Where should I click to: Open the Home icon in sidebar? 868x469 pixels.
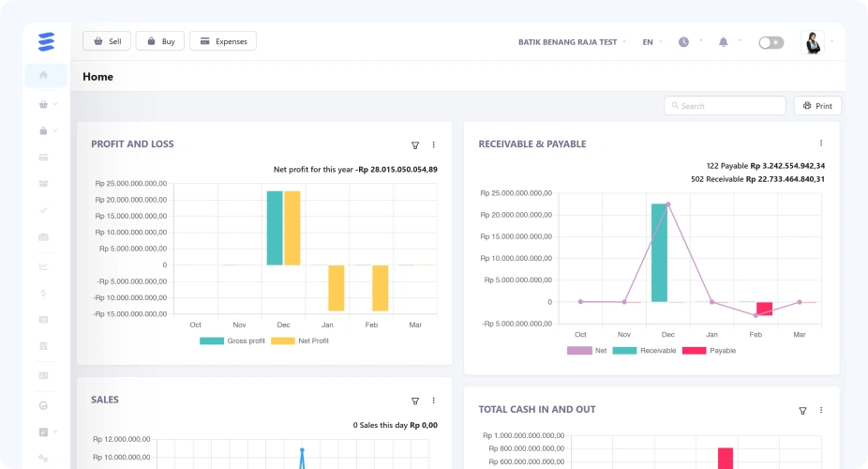[x=43, y=75]
